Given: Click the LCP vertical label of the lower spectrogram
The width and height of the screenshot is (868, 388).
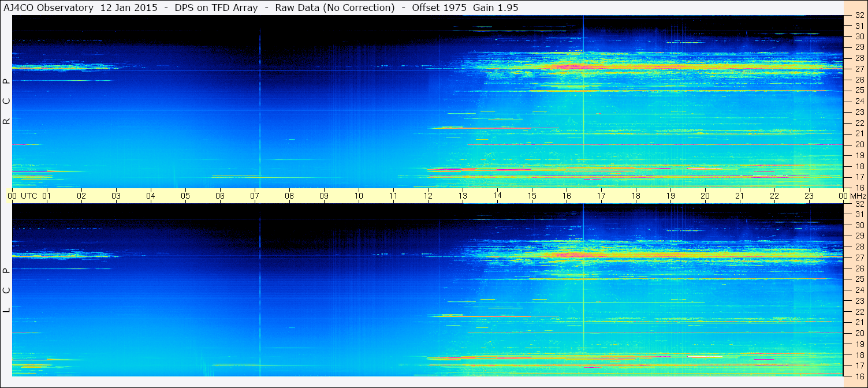Looking at the screenshot, I should pyautogui.click(x=7, y=290).
